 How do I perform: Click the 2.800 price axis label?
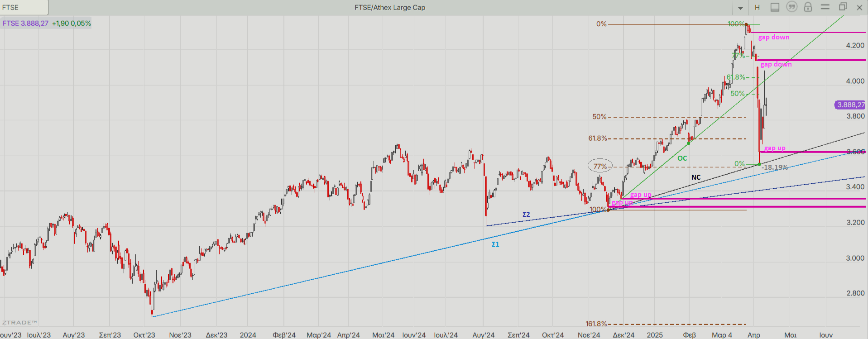[x=855, y=293]
